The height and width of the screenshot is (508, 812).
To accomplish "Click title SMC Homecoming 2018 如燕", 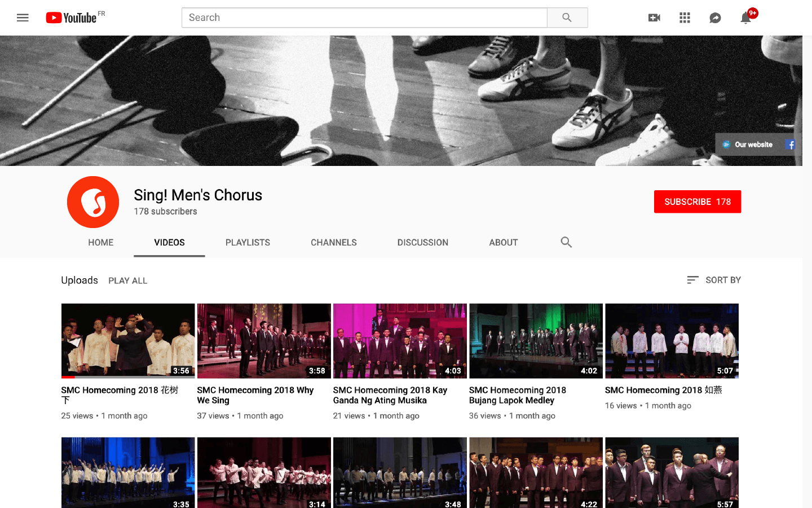I will [x=664, y=390].
